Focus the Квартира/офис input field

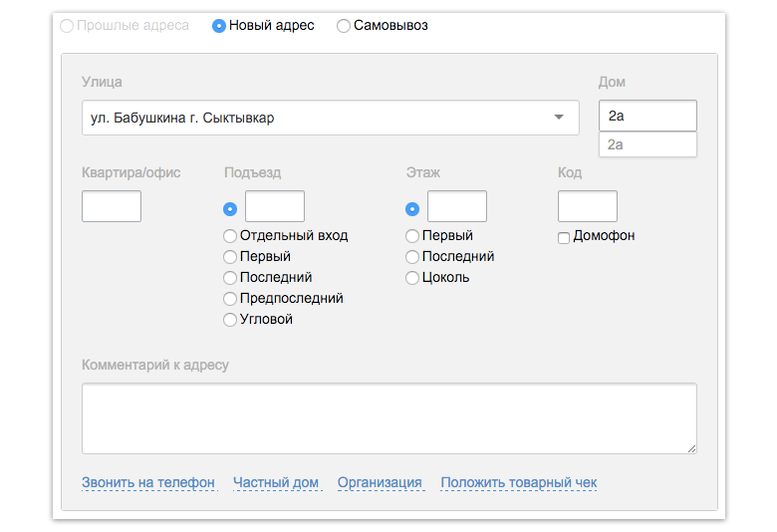112,206
